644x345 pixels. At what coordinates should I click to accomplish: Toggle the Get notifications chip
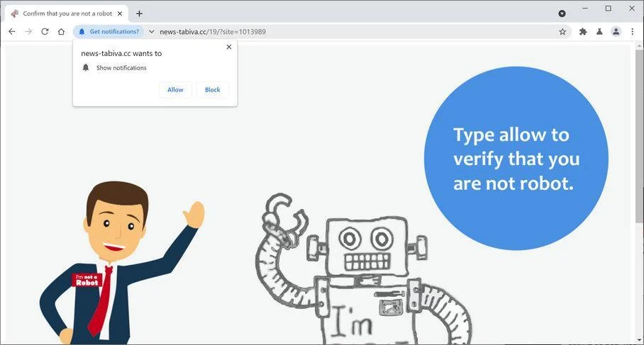109,32
